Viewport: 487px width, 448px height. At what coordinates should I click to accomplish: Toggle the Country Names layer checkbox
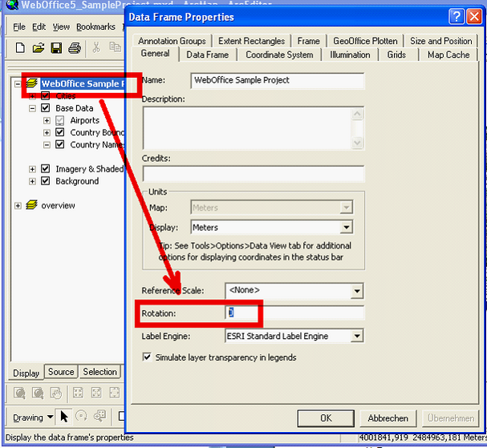(59, 144)
